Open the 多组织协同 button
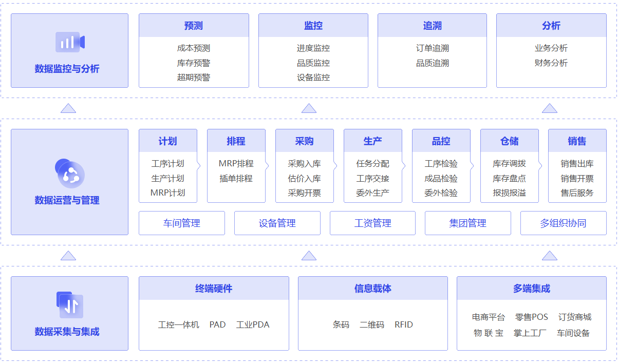This screenshot has height=364, width=618. tap(563, 223)
